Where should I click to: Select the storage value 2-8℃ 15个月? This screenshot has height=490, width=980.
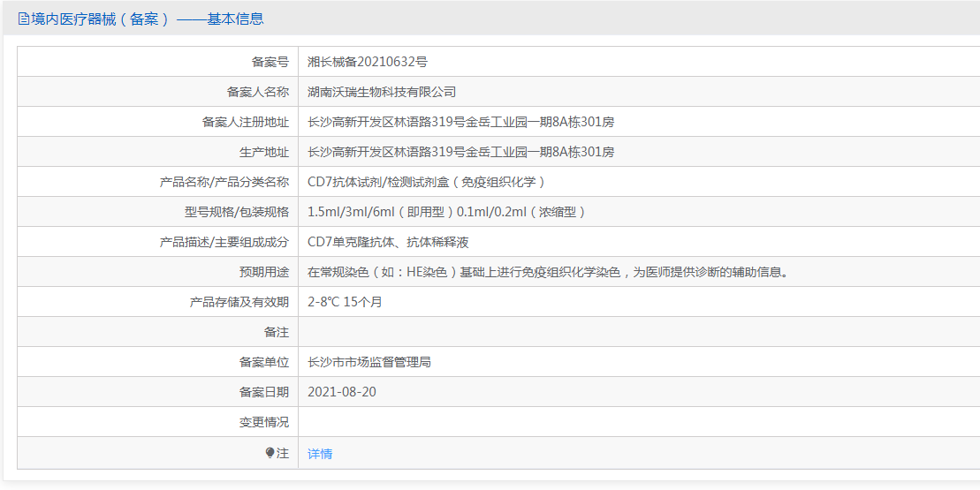[x=345, y=301]
